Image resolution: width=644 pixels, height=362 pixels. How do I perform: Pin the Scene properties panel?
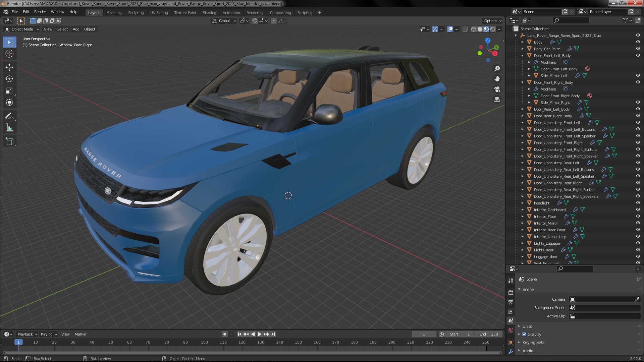click(x=638, y=279)
